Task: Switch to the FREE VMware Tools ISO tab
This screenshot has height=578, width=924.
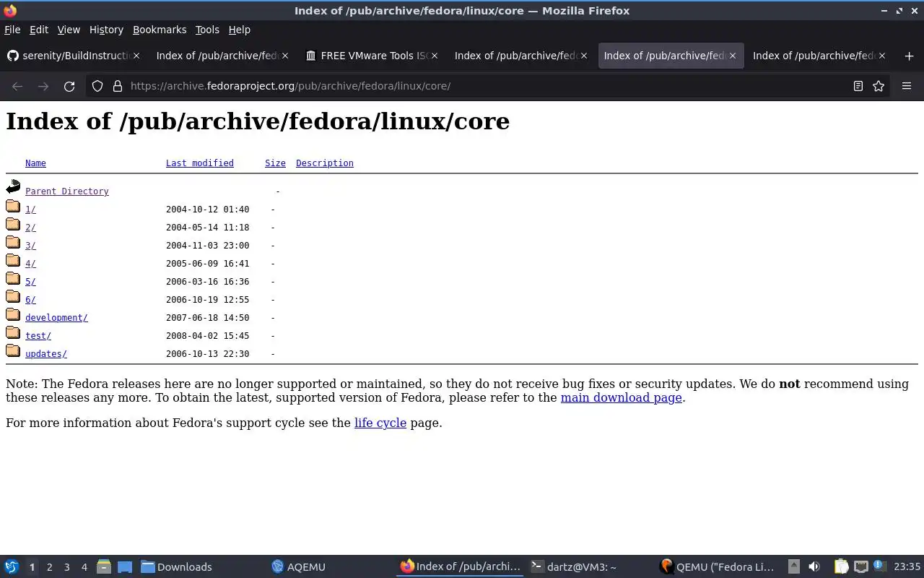Action: (x=372, y=56)
